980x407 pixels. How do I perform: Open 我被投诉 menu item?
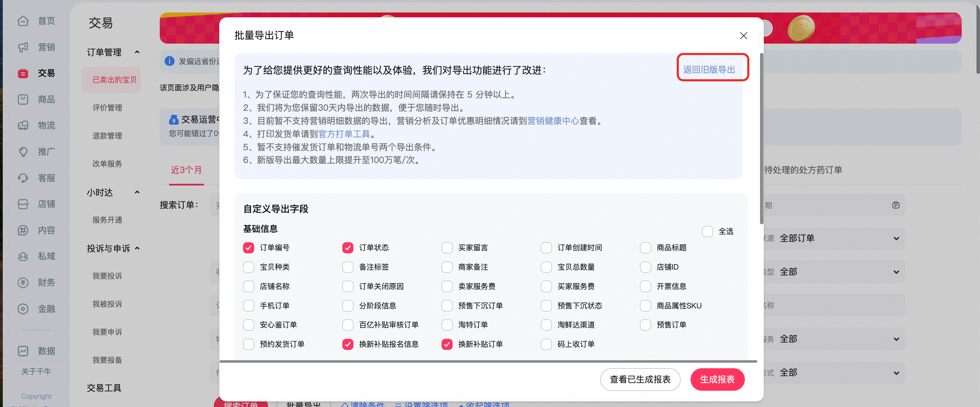click(107, 304)
